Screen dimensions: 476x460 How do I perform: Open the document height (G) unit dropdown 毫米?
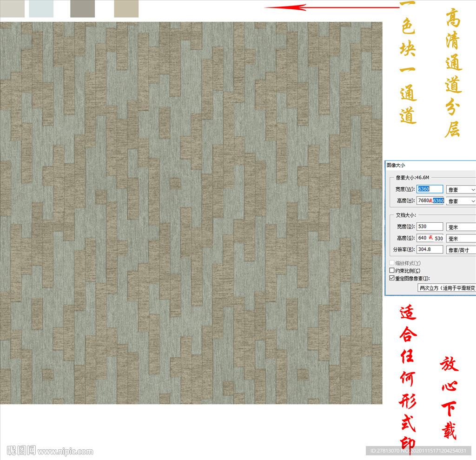(x=461, y=239)
